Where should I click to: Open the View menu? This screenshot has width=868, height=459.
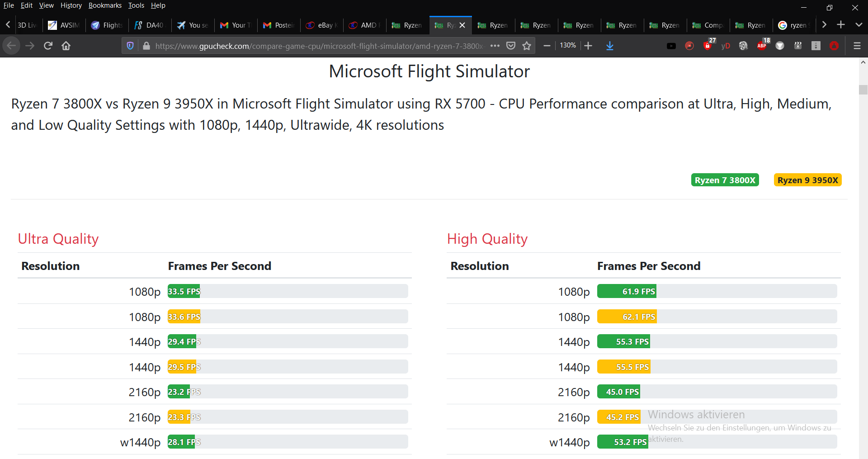pyautogui.click(x=46, y=5)
